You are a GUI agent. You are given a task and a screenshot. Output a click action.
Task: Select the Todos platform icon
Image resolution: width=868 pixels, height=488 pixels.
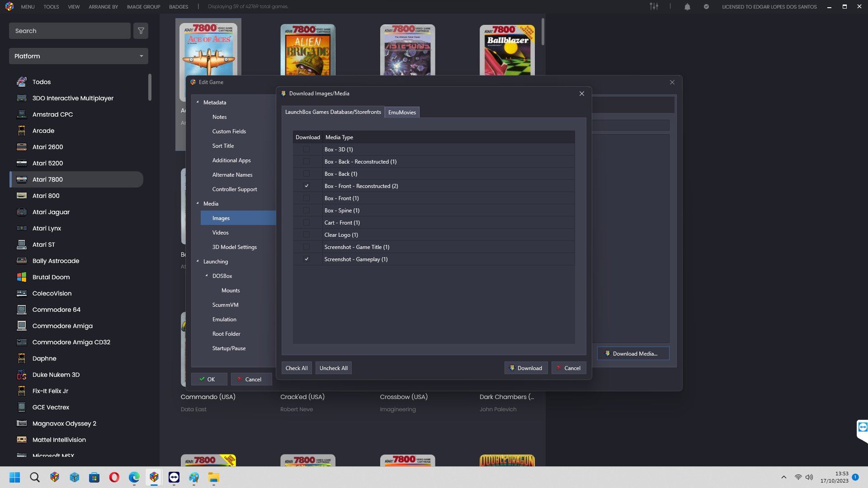tap(22, 82)
